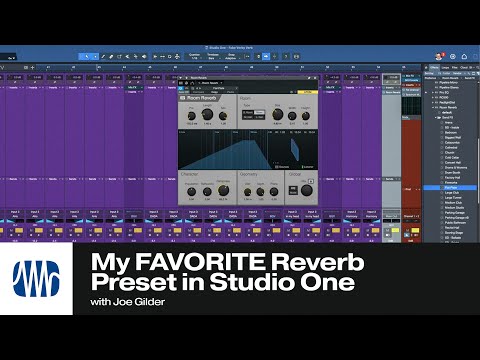Open the Quantize value dropdown
480x360 pixels.
point(195,56)
